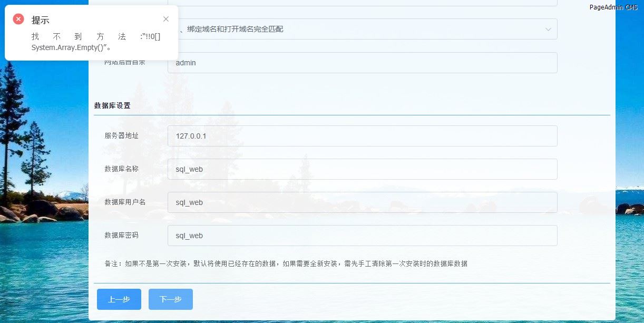Select the 数据库名称 input field

[362, 169]
